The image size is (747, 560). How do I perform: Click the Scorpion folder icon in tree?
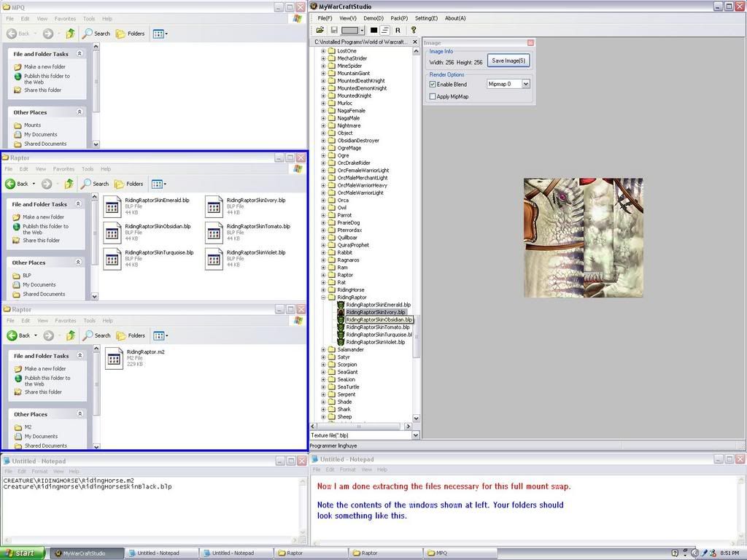[x=332, y=365]
